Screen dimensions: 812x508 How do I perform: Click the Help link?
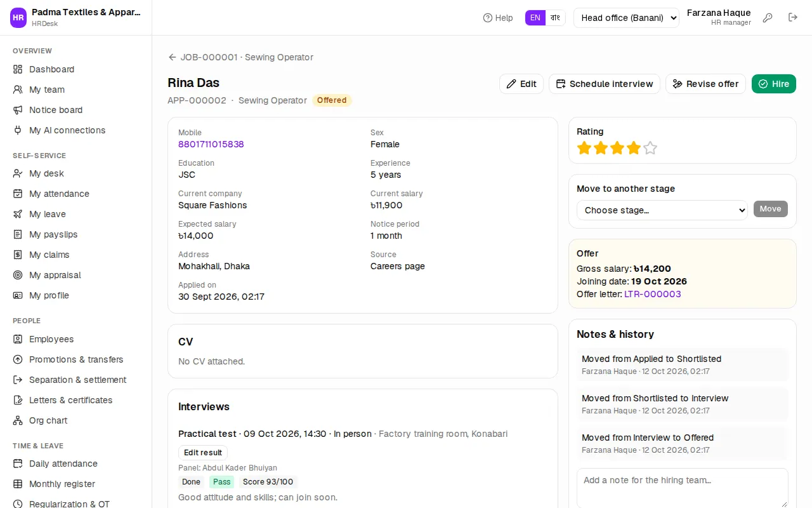click(498, 18)
